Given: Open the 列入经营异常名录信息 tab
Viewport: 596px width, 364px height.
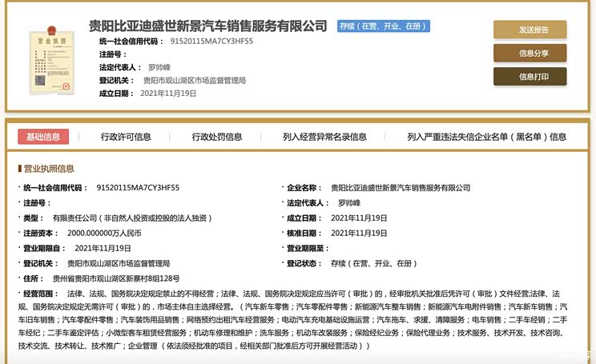Looking at the screenshot, I should [x=324, y=137].
